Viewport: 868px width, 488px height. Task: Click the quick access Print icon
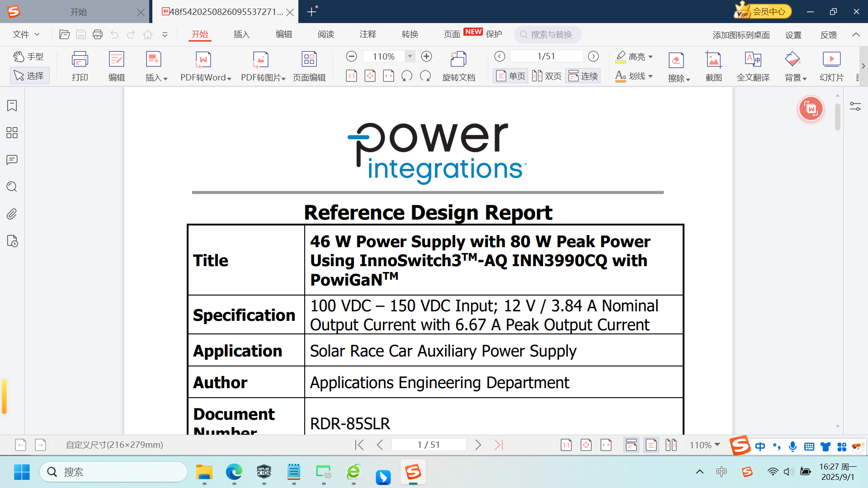point(98,34)
